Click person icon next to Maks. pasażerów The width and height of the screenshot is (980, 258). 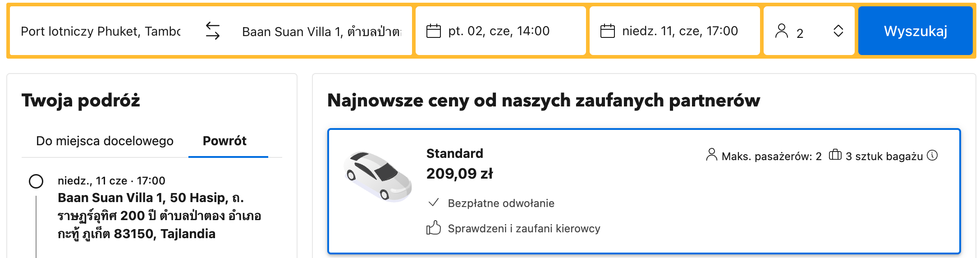(x=711, y=155)
